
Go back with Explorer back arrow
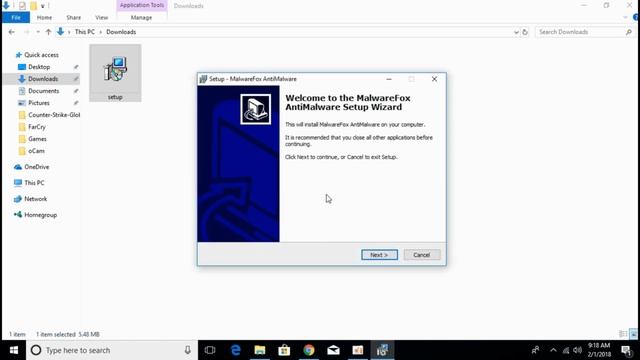click(11, 32)
